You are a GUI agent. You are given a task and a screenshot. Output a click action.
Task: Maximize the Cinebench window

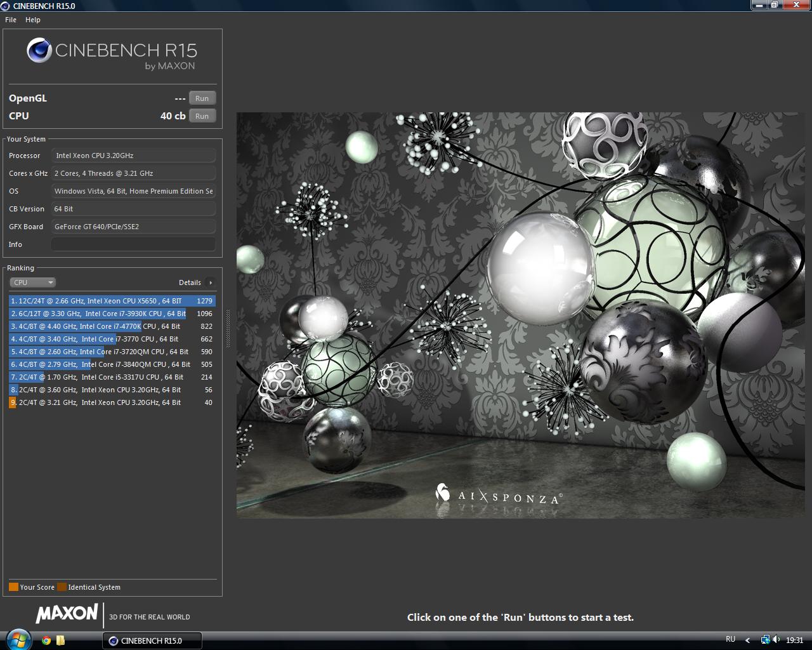coord(775,5)
